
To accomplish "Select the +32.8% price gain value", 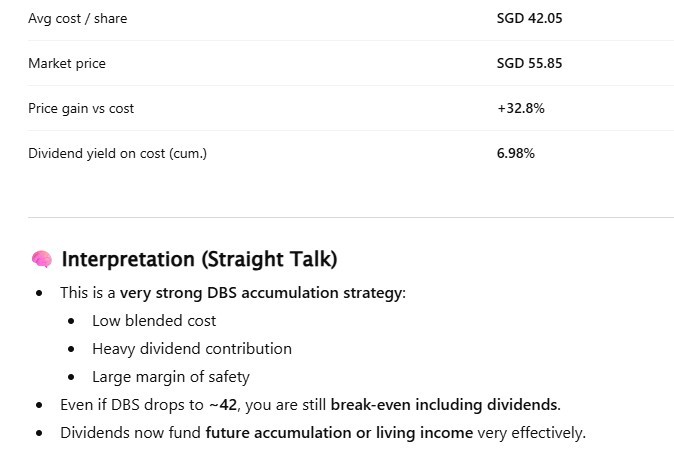I will pos(520,108).
